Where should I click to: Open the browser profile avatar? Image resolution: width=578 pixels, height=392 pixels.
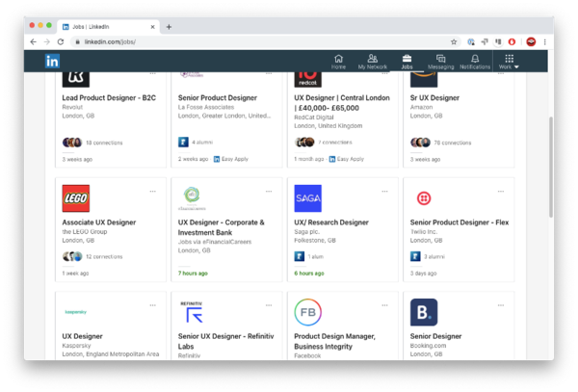(x=531, y=42)
